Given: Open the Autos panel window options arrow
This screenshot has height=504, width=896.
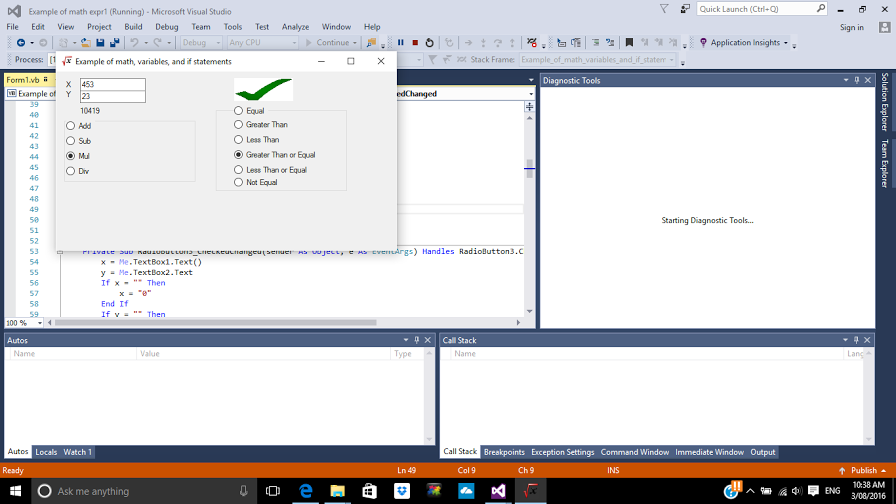Looking at the screenshot, I should (x=406, y=340).
